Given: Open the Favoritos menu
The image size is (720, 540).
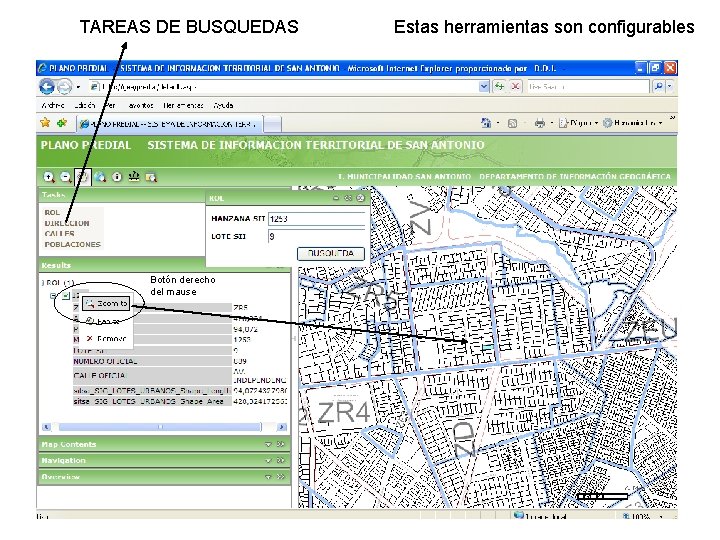Looking at the screenshot, I should point(140,105).
